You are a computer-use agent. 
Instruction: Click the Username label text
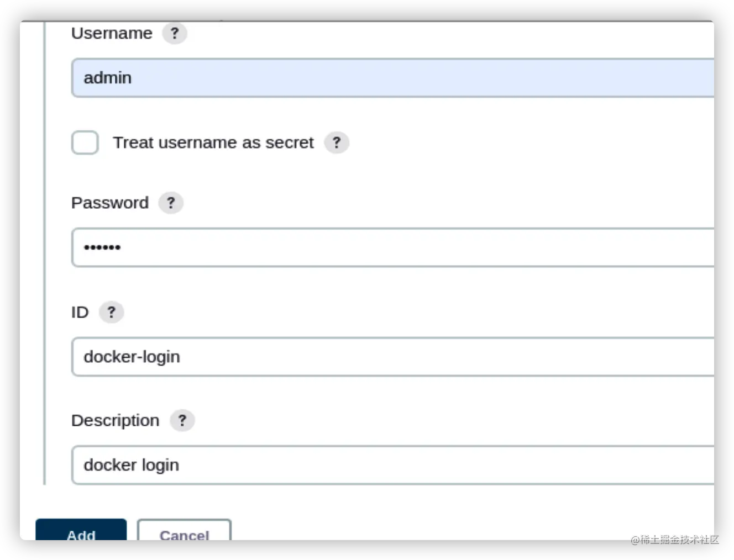[x=112, y=34]
